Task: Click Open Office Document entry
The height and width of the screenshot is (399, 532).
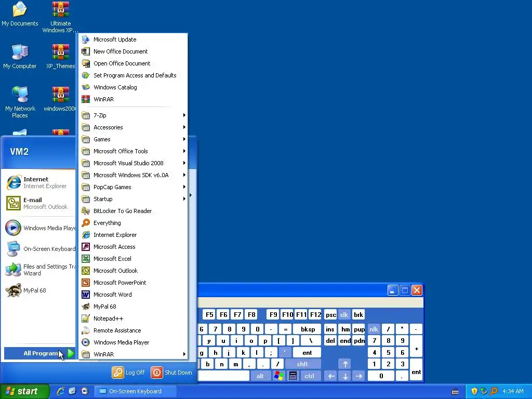Action: pyautogui.click(x=133, y=63)
